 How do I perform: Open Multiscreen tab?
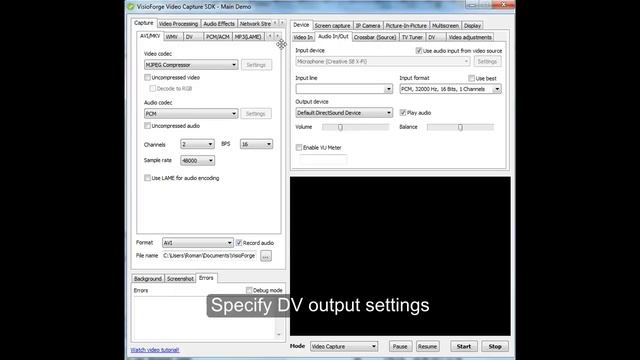[x=445, y=25]
